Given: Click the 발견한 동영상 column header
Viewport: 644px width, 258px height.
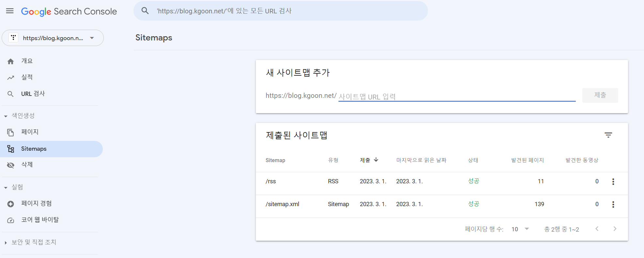Looking at the screenshot, I should pyautogui.click(x=582, y=160).
